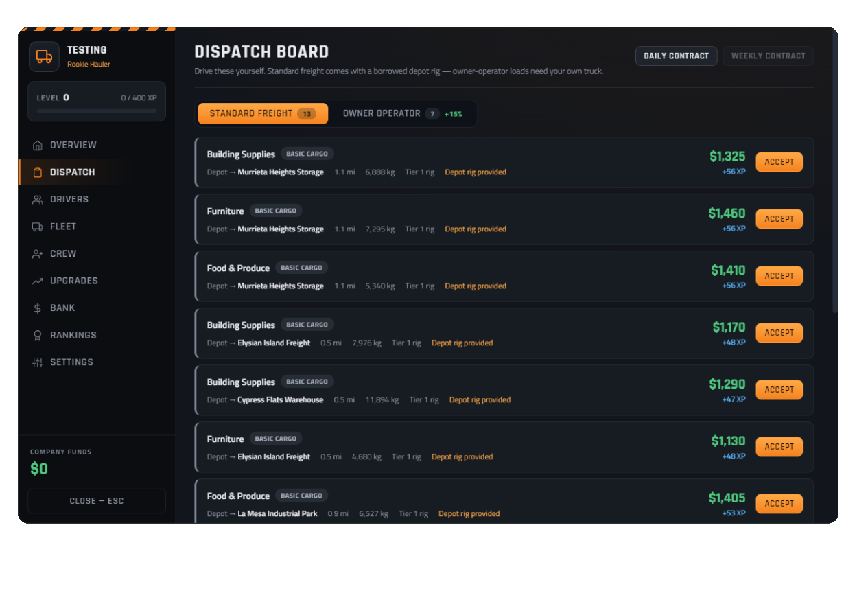Open the Drivers section
The width and height of the screenshot is (868, 591).
(97, 200)
